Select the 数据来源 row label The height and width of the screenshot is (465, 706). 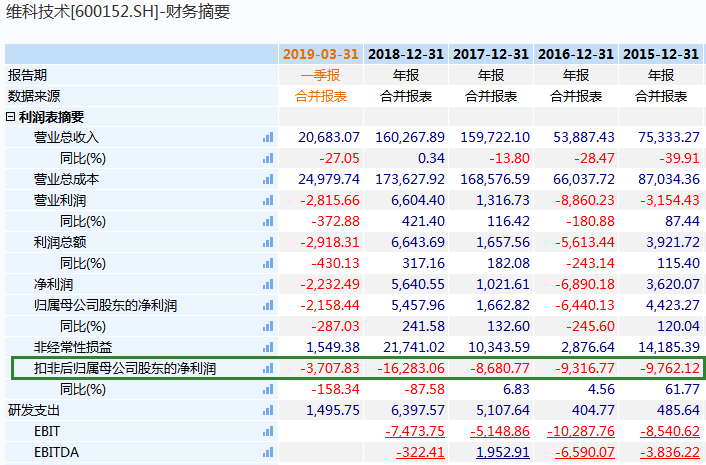pyautogui.click(x=34, y=96)
